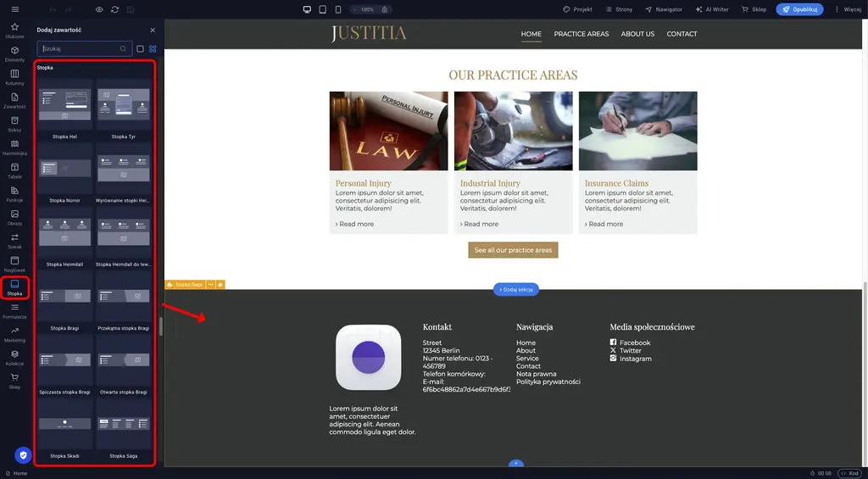Screen dimensions: 868x479
Task: Select the Stopka Heimdall footer template
Action: coord(64,237)
